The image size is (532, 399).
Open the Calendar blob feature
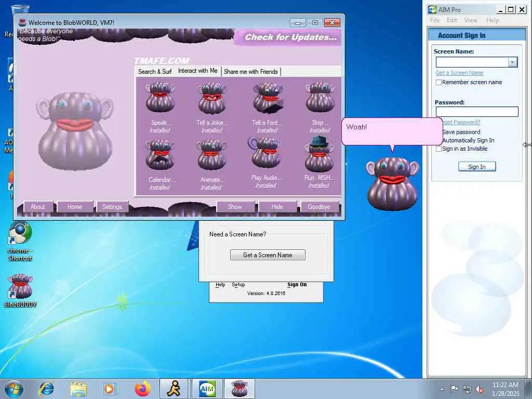pos(160,155)
